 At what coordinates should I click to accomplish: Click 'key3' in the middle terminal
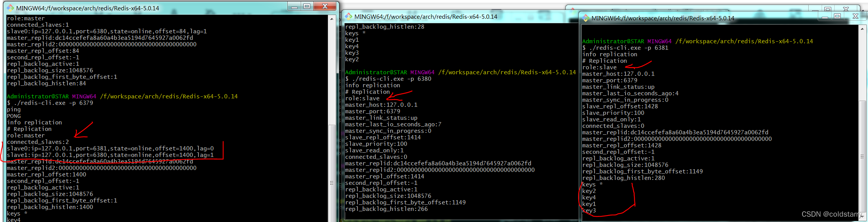(x=352, y=53)
